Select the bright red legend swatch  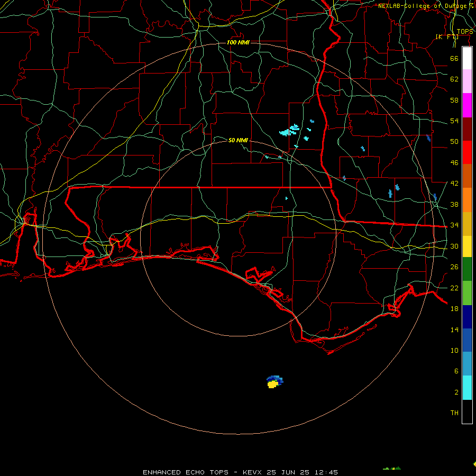pos(467,152)
